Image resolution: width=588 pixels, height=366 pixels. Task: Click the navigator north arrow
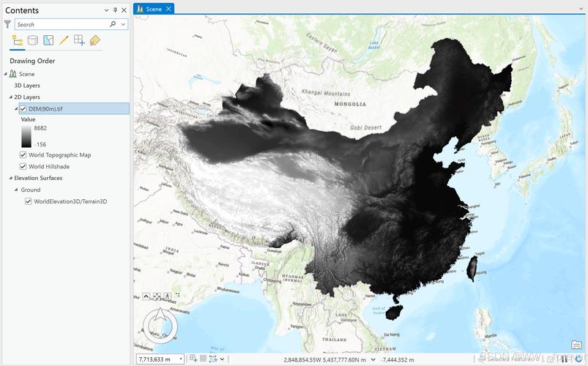[x=160, y=314]
